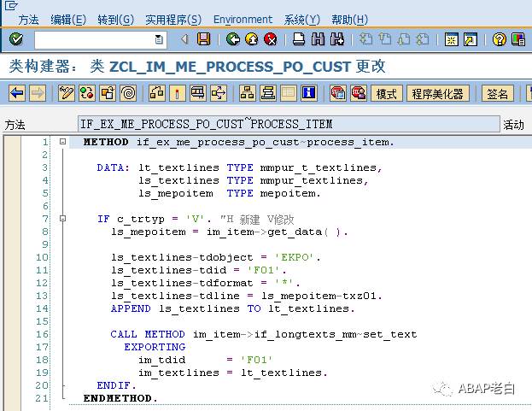Click the 'ls_textlines-tdobject = 'EKPO'.' line
Viewport: 532px width, 411px height.
click(216, 257)
